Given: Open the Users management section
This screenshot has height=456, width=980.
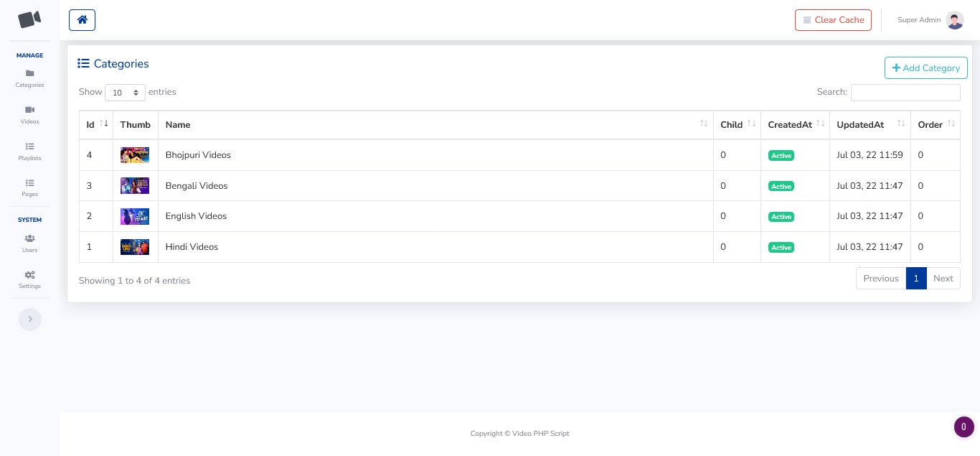Looking at the screenshot, I should tap(29, 243).
